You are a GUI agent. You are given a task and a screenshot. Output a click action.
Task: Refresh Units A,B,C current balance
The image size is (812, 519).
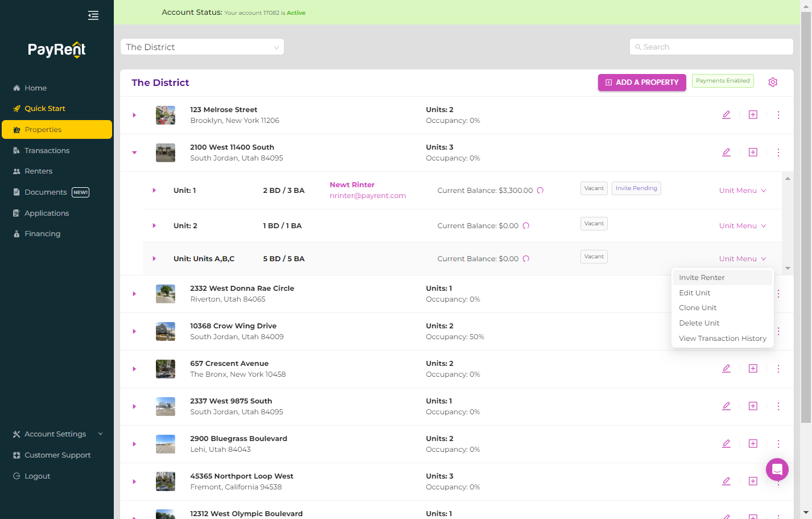(526, 259)
